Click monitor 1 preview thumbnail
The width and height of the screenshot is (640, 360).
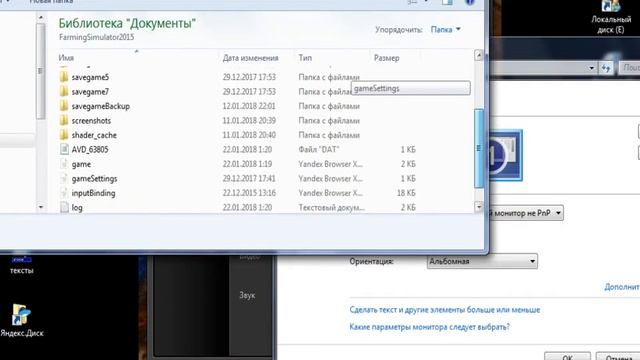click(x=506, y=155)
